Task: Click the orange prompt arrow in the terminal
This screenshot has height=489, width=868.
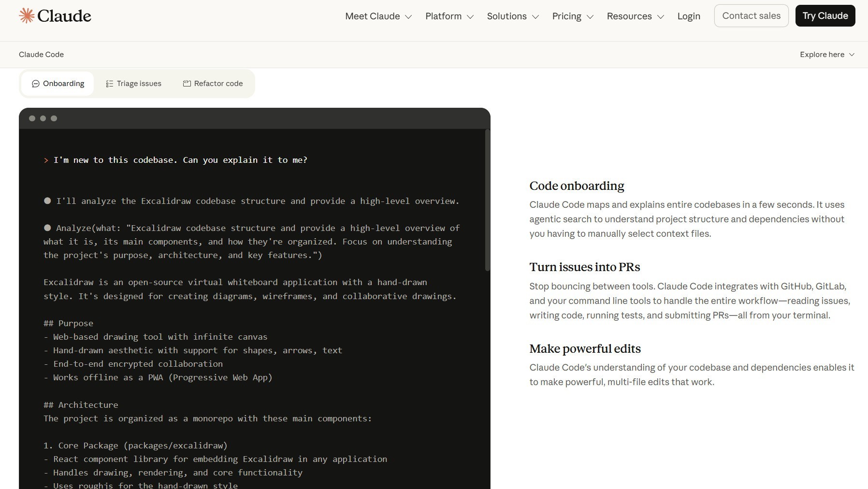Action: [46, 160]
